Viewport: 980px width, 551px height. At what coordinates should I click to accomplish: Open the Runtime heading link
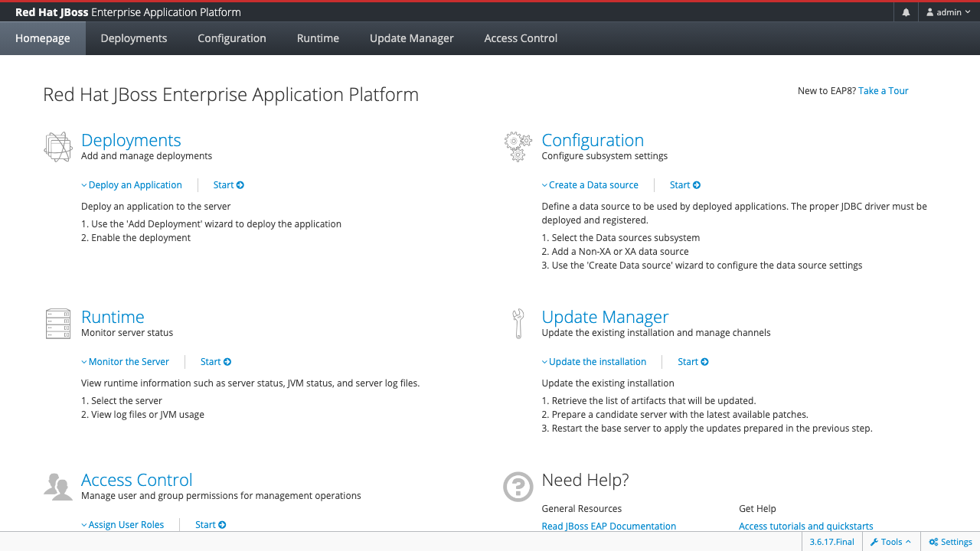click(113, 317)
